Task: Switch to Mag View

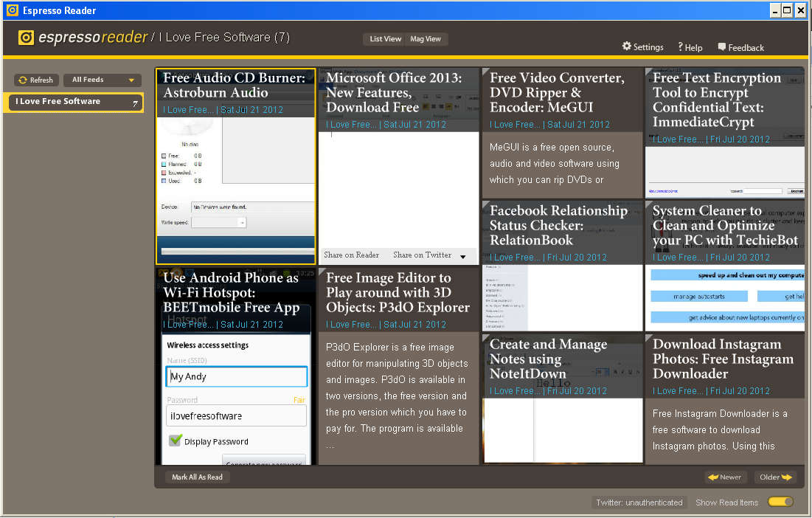Action: tap(426, 39)
